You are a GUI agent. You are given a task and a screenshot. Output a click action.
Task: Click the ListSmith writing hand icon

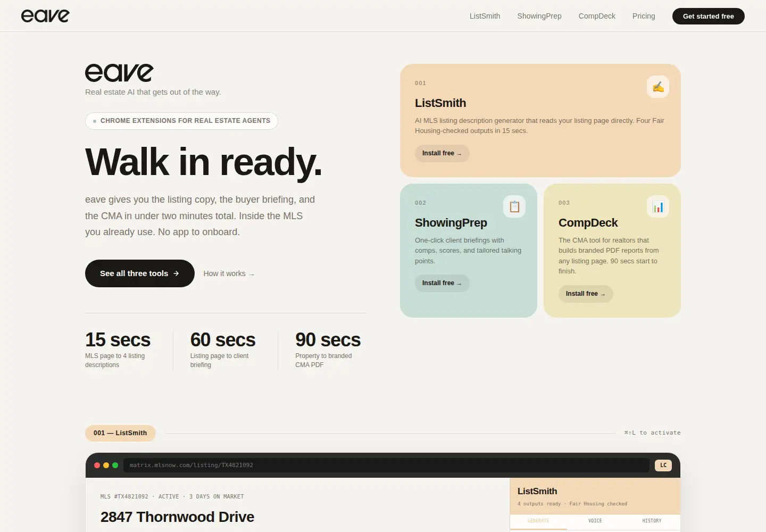658,87
